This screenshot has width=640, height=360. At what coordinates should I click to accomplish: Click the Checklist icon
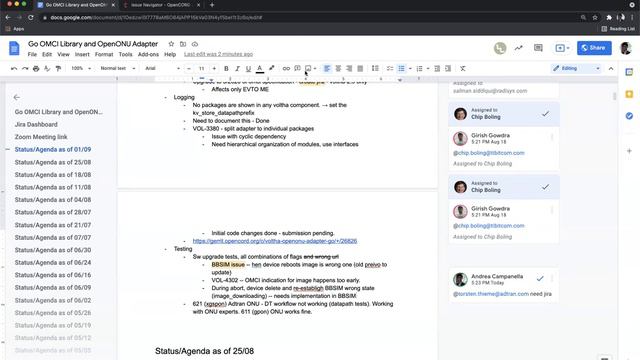point(390,69)
